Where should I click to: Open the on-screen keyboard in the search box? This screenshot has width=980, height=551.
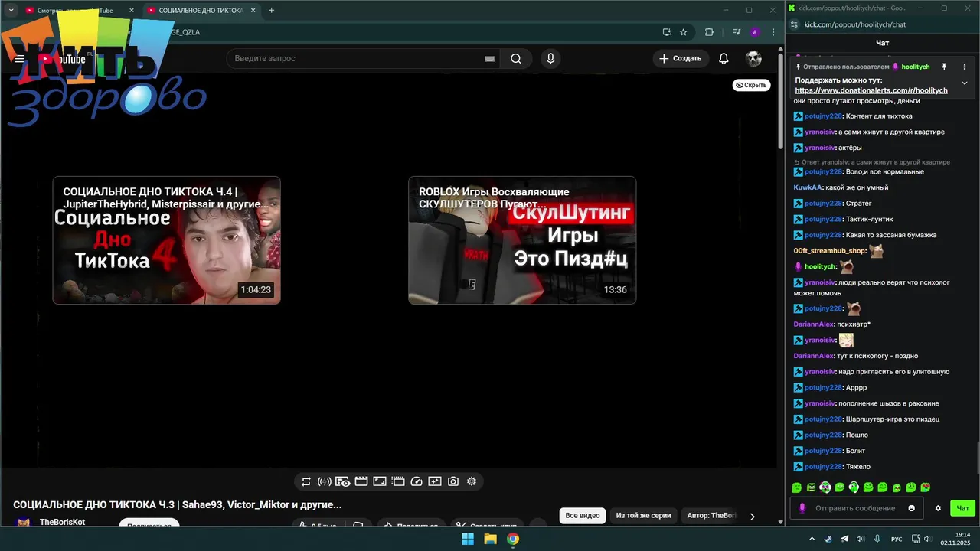490,59
